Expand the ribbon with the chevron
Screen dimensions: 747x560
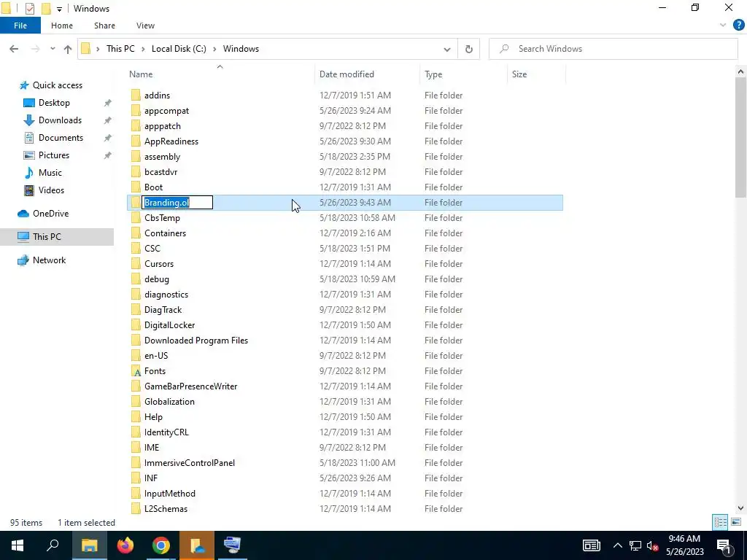click(x=723, y=26)
